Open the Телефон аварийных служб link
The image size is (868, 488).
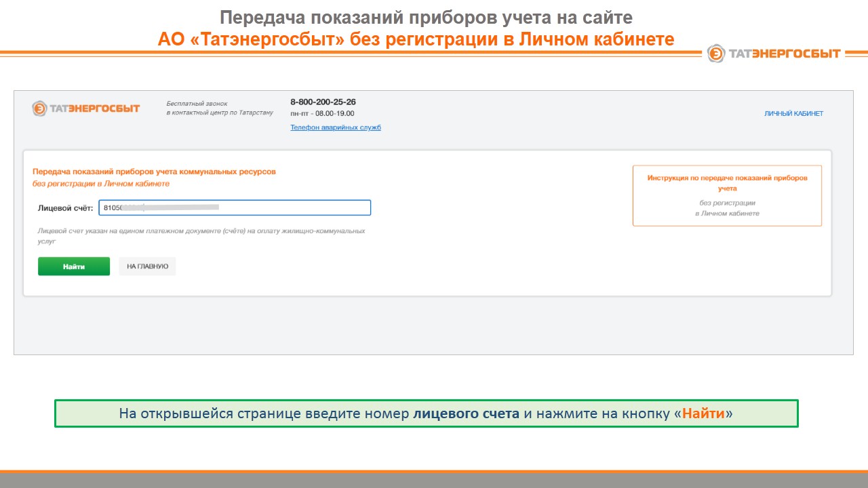click(335, 127)
